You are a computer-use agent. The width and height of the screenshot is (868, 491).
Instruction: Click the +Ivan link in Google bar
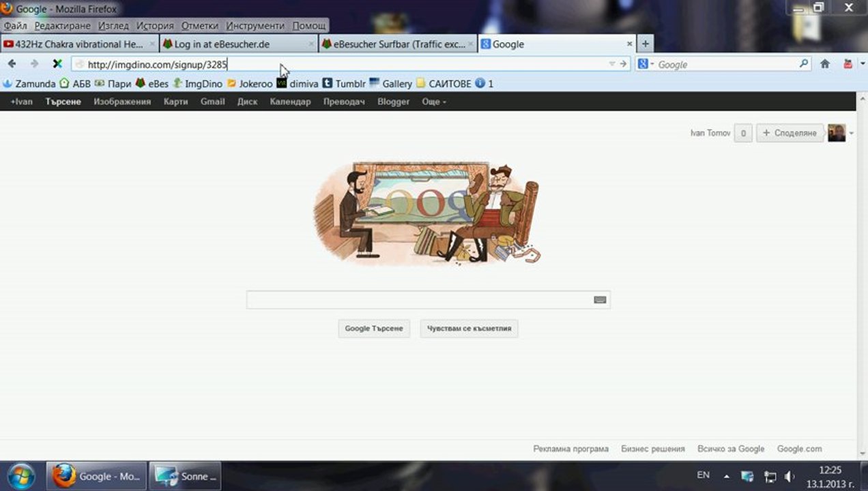point(21,102)
